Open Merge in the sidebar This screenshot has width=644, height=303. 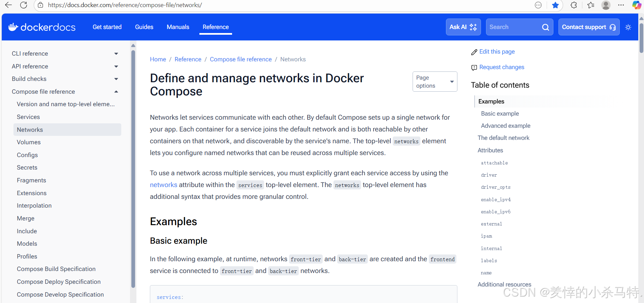click(x=26, y=218)
